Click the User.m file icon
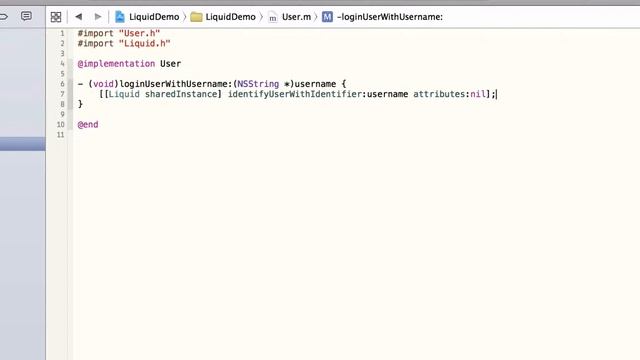Screen dimensions: 640x360 point(273,17)
